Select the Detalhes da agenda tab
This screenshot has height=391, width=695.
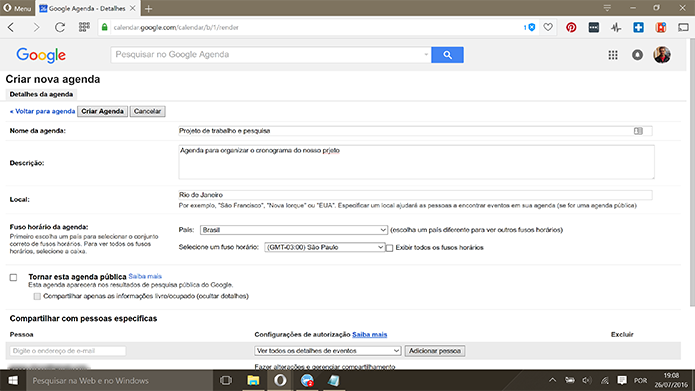(x=41, y=94)
